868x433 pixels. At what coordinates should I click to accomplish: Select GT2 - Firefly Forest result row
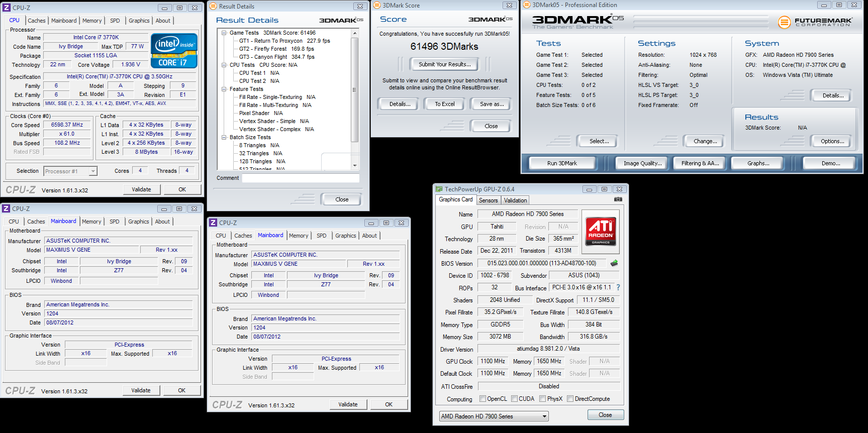point(276,49)
